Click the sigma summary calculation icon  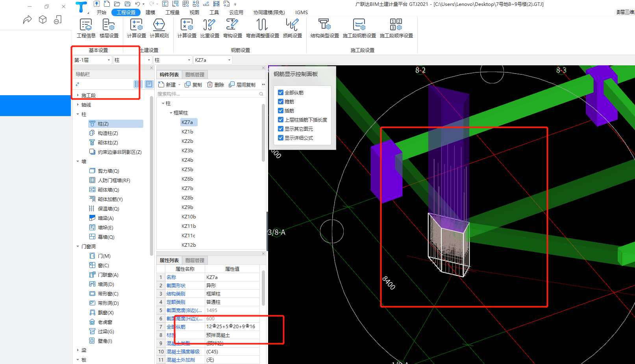pyautogui.click(x=165, y=4)
